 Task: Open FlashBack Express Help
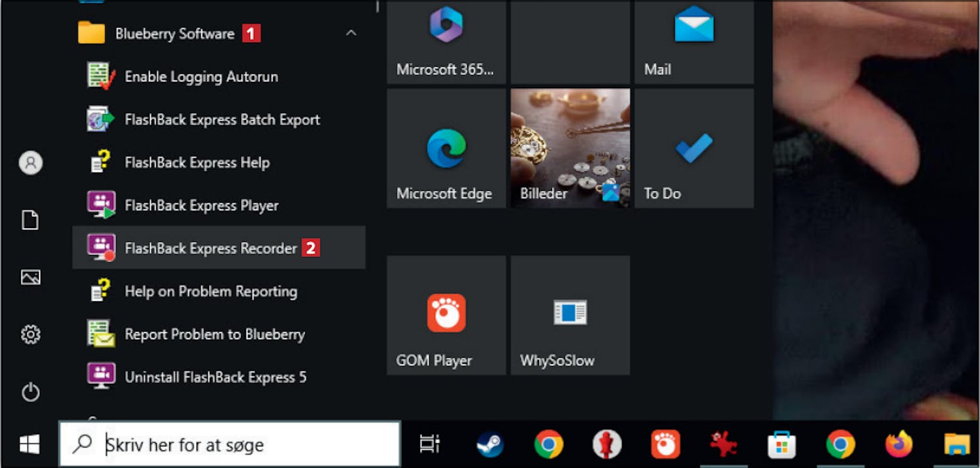197,163
